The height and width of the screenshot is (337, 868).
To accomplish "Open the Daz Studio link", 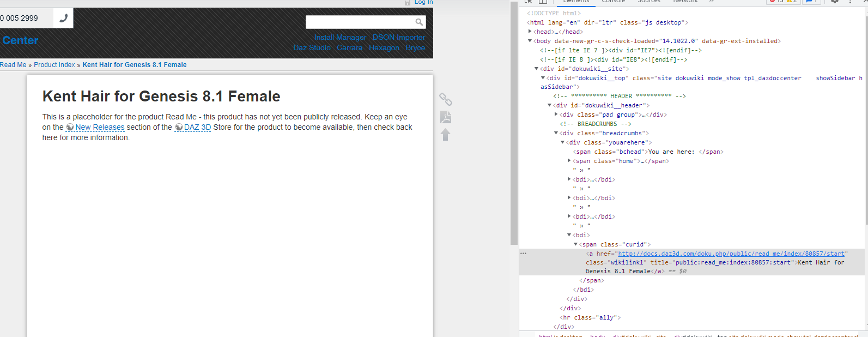I will (312, 47).
